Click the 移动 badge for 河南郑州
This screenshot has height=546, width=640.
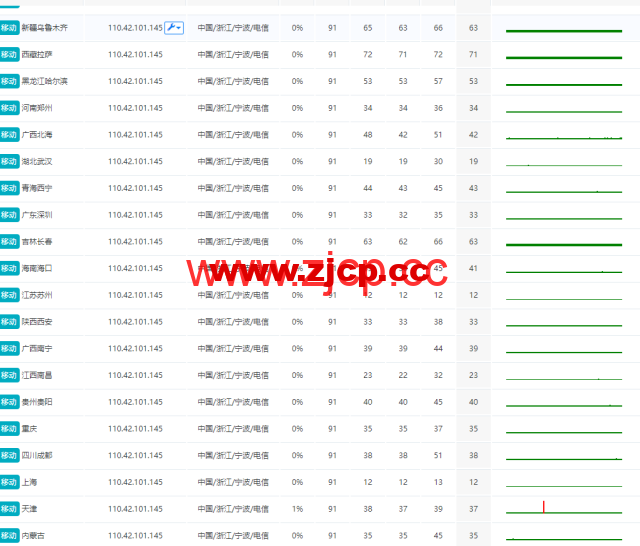coord(9,108)
